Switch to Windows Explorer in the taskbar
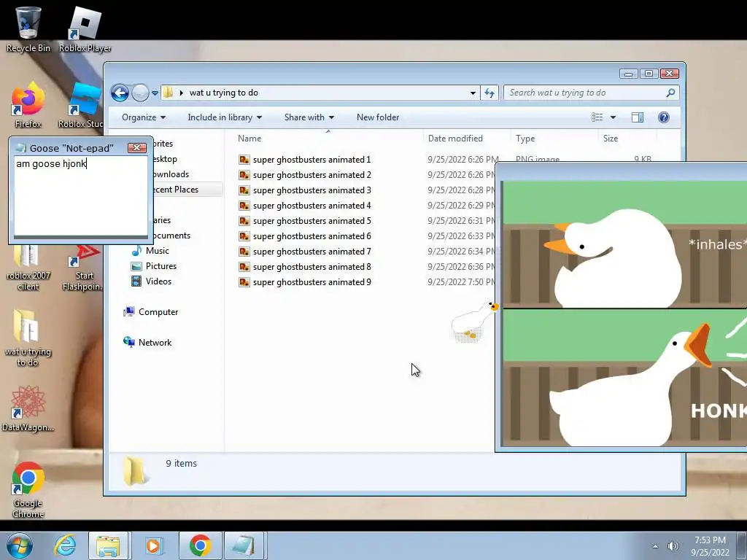 pos(108,545)
